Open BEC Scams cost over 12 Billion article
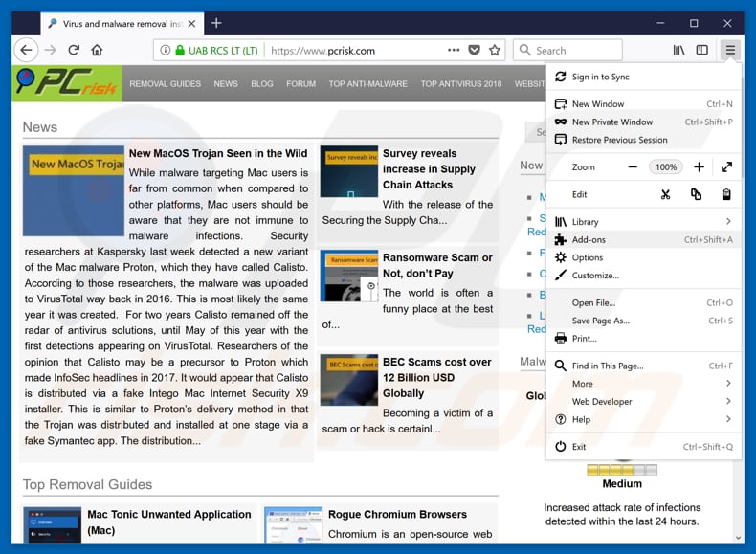This screenshot has width=756, height=554. (x=436, y=378)
